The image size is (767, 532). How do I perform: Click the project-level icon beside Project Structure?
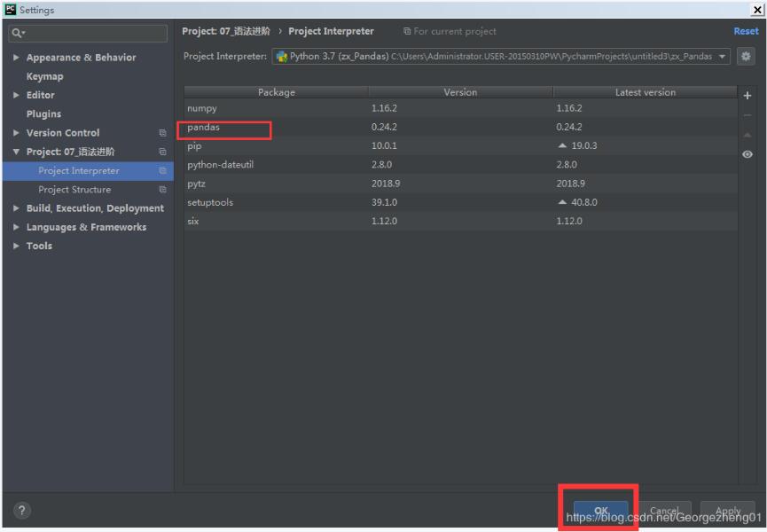[x=162, y=190]
